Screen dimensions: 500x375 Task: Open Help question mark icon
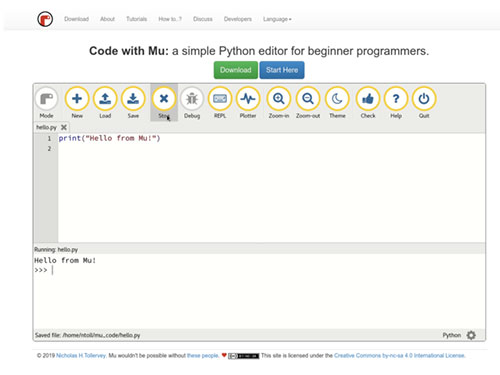point(396,99)
